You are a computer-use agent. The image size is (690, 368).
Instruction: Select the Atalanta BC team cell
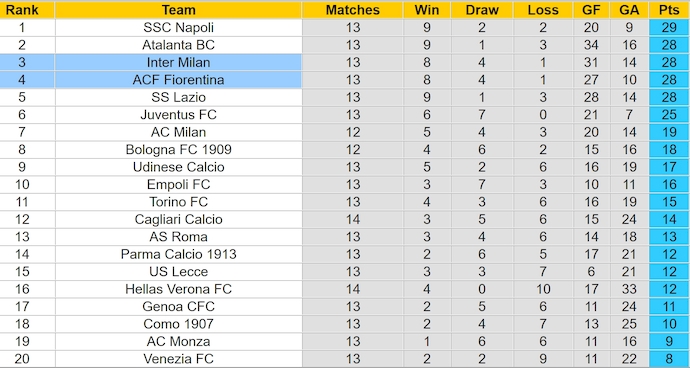pos(178,45)
